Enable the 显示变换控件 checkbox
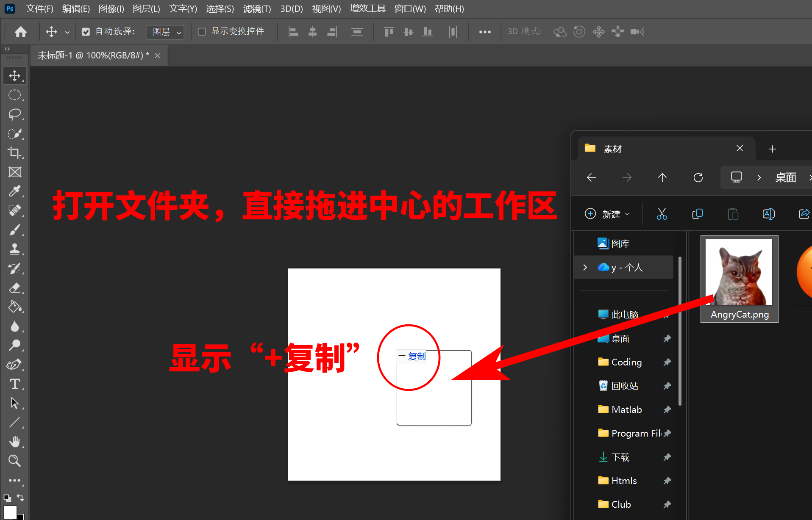 point(202,32)
